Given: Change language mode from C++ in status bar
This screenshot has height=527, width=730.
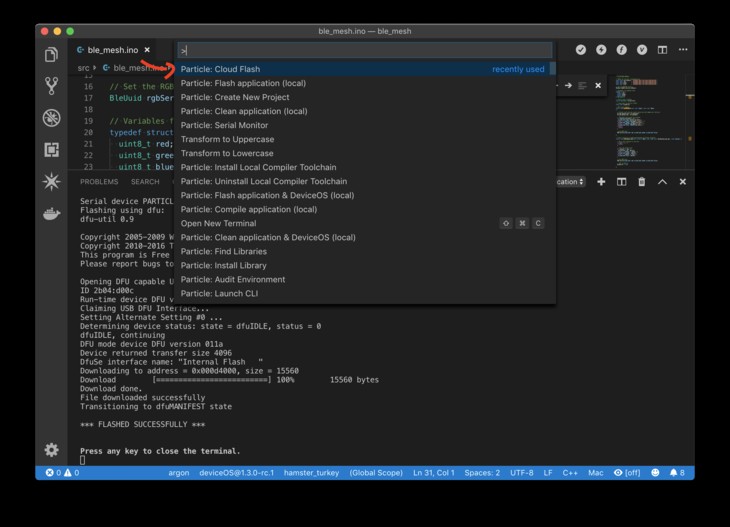Looking at the screenshot, I should pyautogui.click(x=570, y=472).
